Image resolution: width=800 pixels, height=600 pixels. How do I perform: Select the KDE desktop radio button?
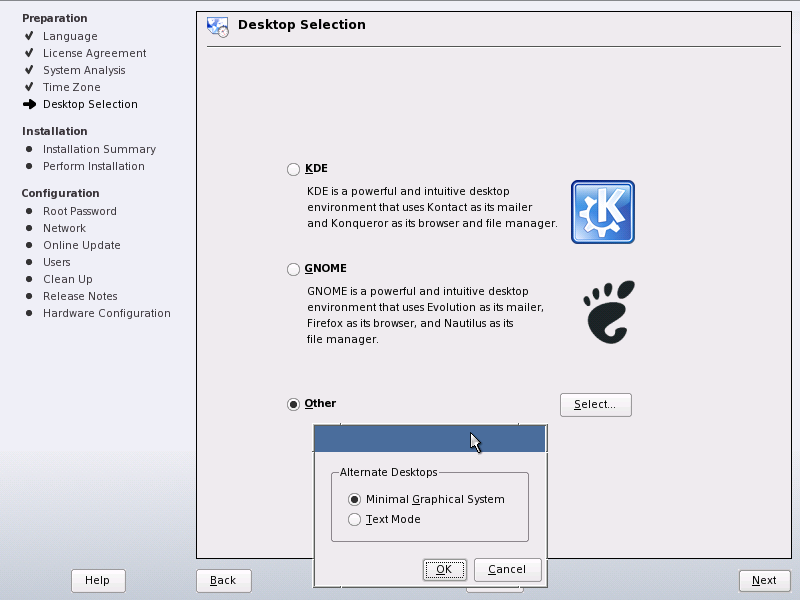[293, 169]
